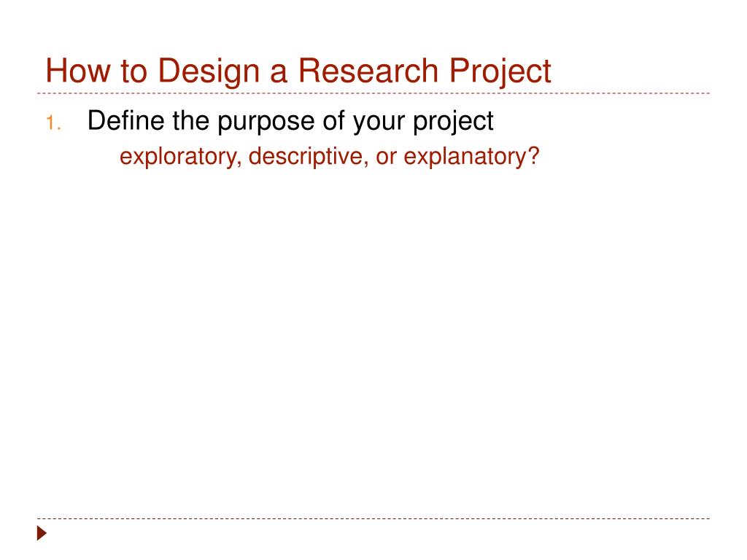Click the dark red triangle arrow icon

[42, 533]
